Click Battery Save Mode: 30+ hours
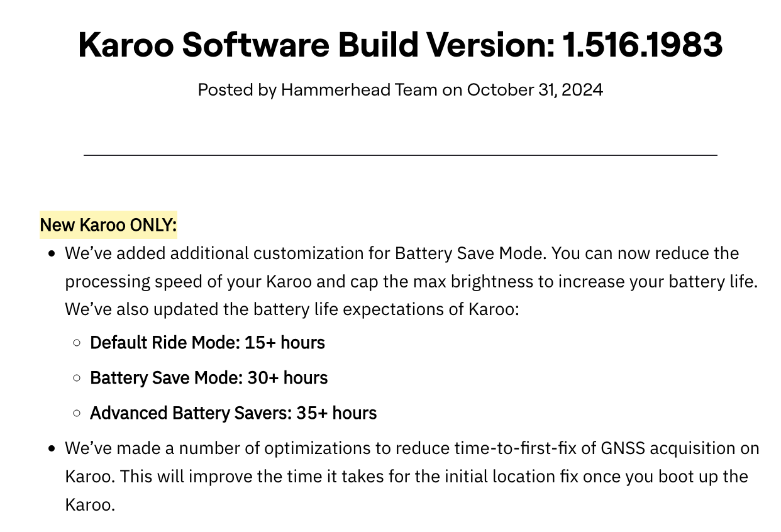Viewport: 781px width, 532px height. point(209,378)
